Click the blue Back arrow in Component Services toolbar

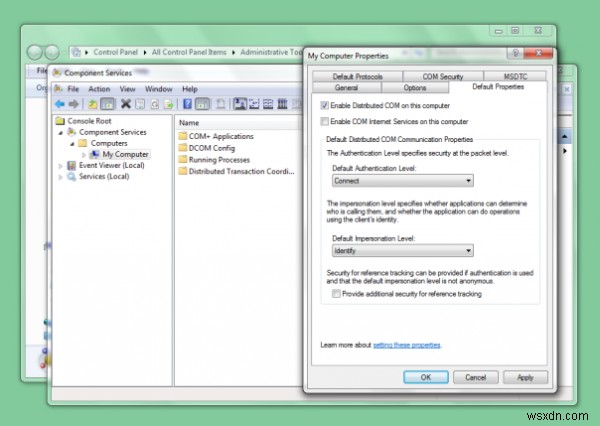click(59, 104)
